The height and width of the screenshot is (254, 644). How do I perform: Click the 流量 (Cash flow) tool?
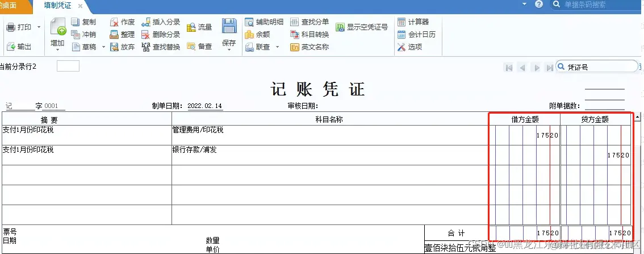(x=199, y=27)
